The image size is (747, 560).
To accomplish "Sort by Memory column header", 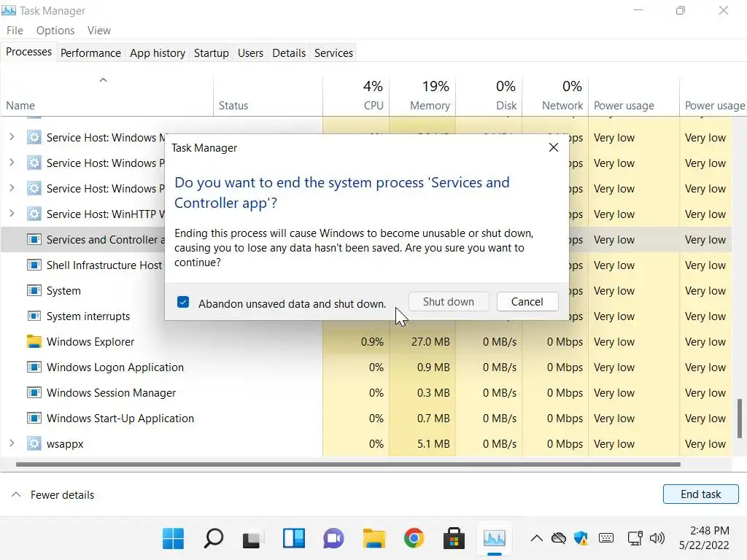I will (x=422, y=96).
